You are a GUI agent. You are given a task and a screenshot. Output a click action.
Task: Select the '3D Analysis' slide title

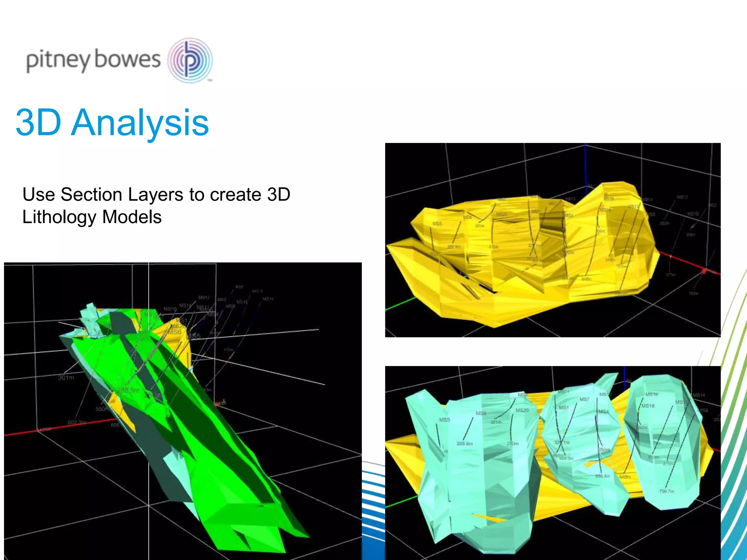(112, 123)
